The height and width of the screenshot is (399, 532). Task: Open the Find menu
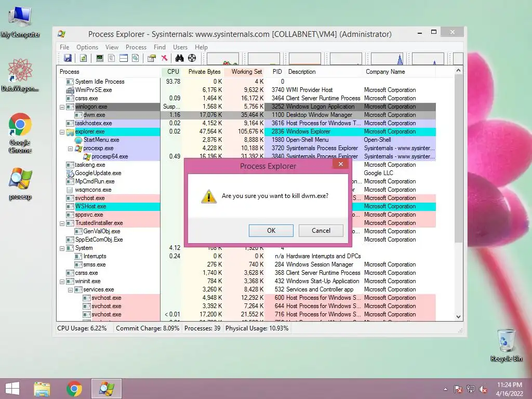(x=159, y=47)
